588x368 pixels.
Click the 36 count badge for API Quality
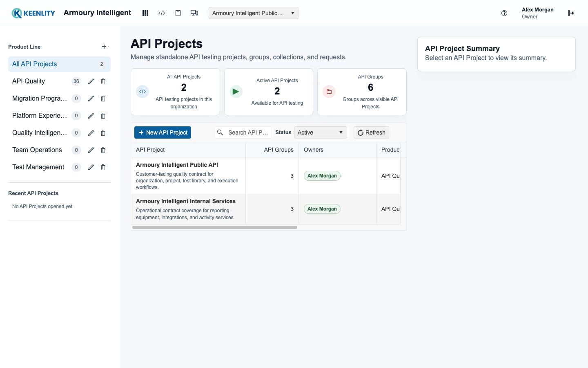click(x=76, y=81)
